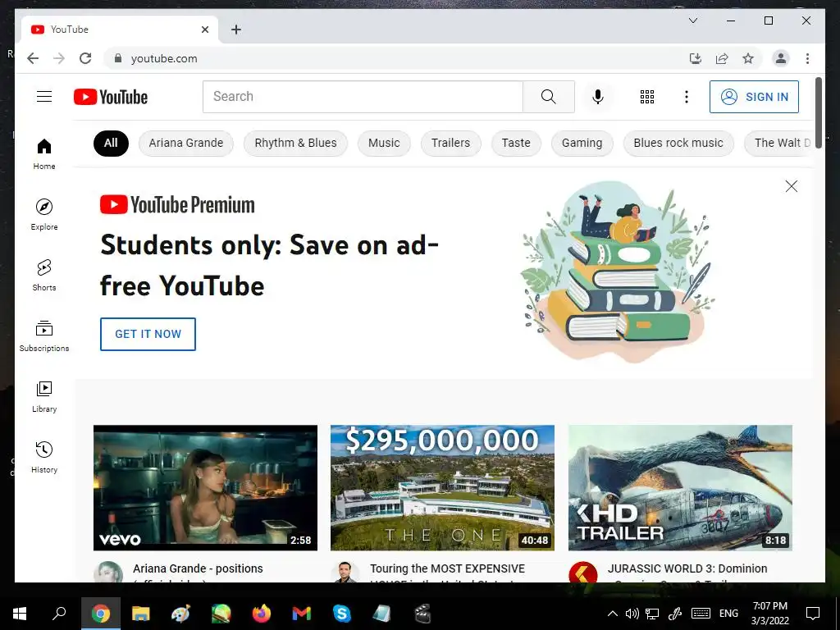Viewport: 840px width, 630px height.
Task: Click the SIGN IN button
Action: point(754,97)
